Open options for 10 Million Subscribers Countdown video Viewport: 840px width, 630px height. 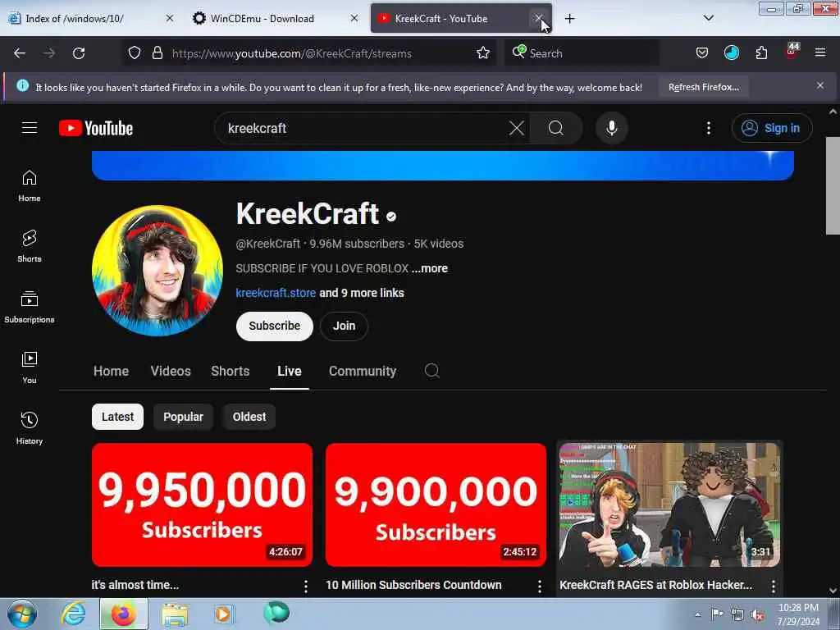click(x=540, y=587)
